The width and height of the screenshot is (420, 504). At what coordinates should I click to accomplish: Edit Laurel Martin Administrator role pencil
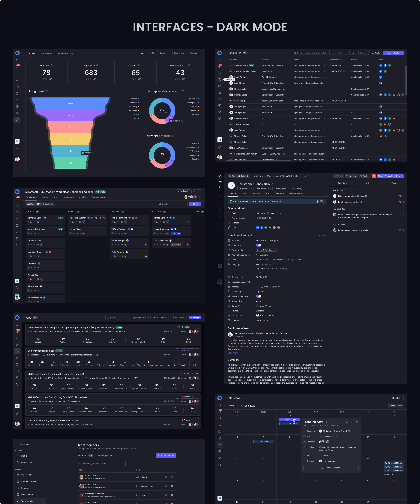(166, 477)
